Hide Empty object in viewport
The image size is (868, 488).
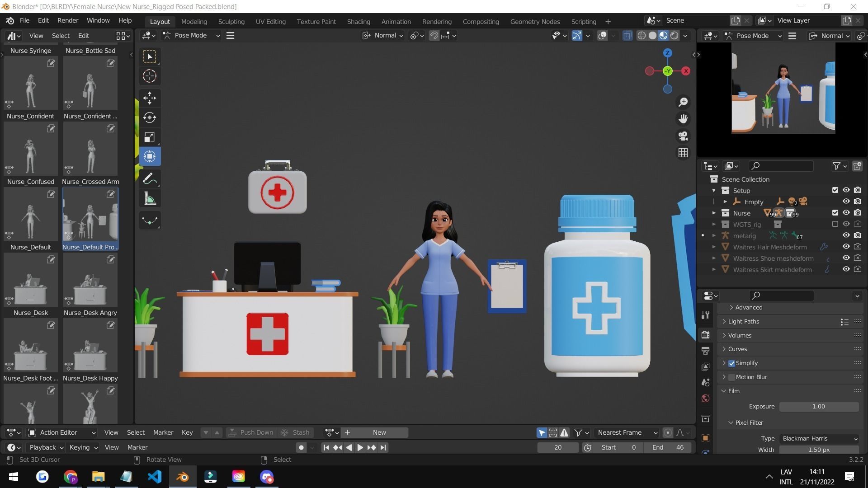(846, 202)
